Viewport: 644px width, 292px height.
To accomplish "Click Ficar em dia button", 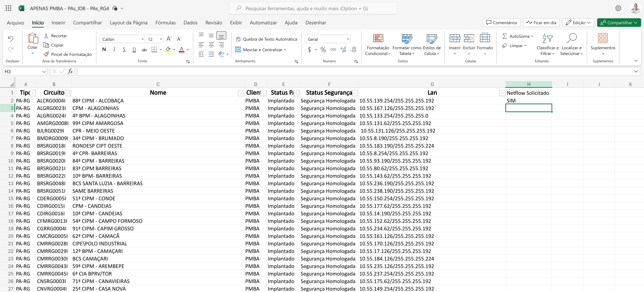I will coord(541,23).
